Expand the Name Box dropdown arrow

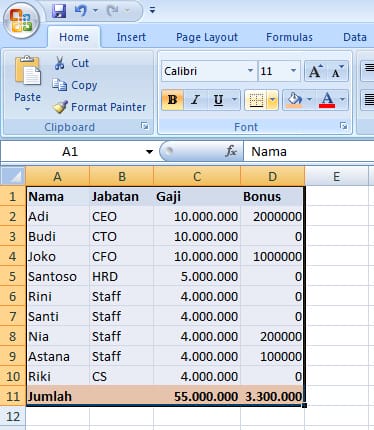pyautogui.click(x=149, y=152)
